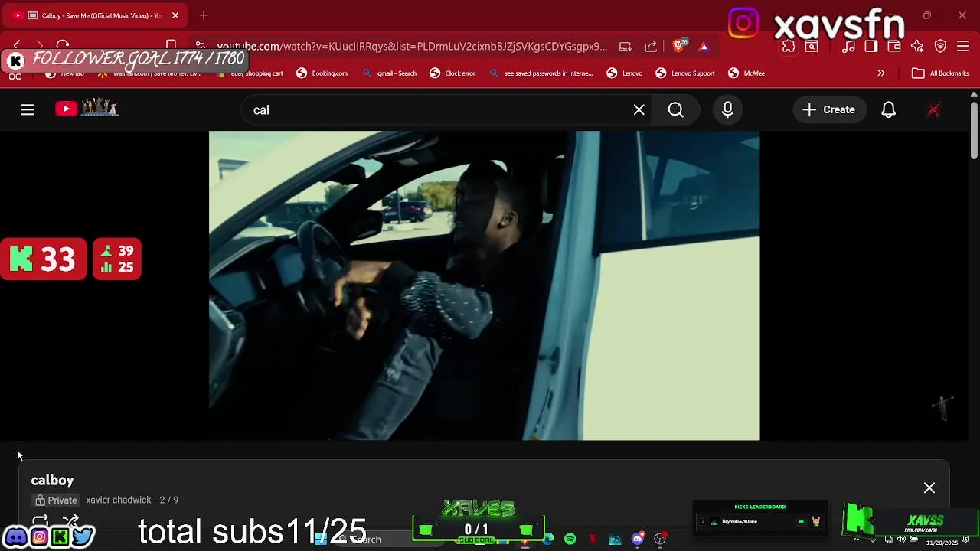Open 'ebay shopping cart' bookmark
Image resolution: width=980 pixels, height=551 pixels.
[250, 73]
